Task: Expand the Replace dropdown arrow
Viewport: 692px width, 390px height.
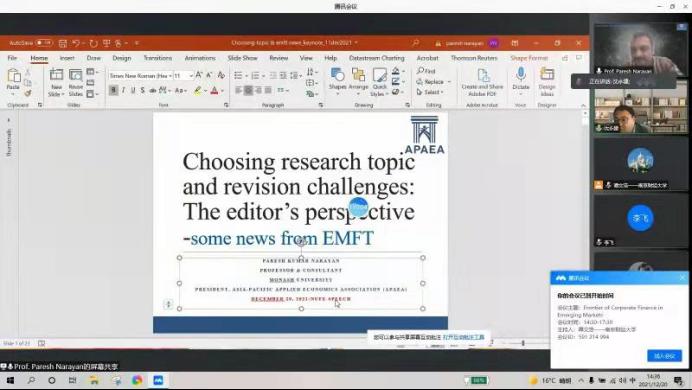Action: tap(449, 82)
